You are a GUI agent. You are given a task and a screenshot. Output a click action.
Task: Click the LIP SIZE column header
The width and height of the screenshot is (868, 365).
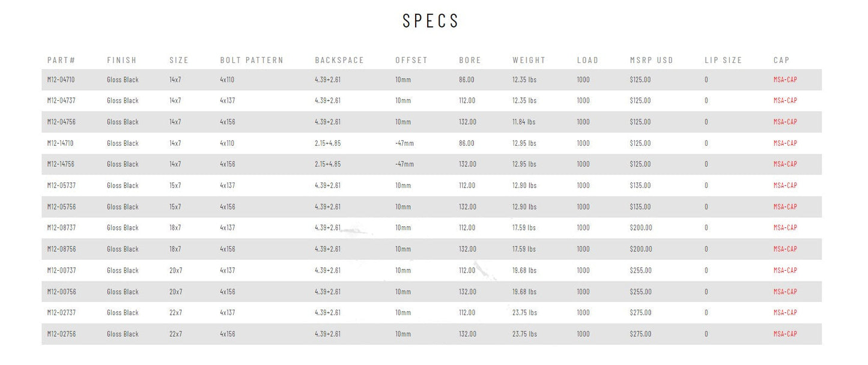coord(723,61)
